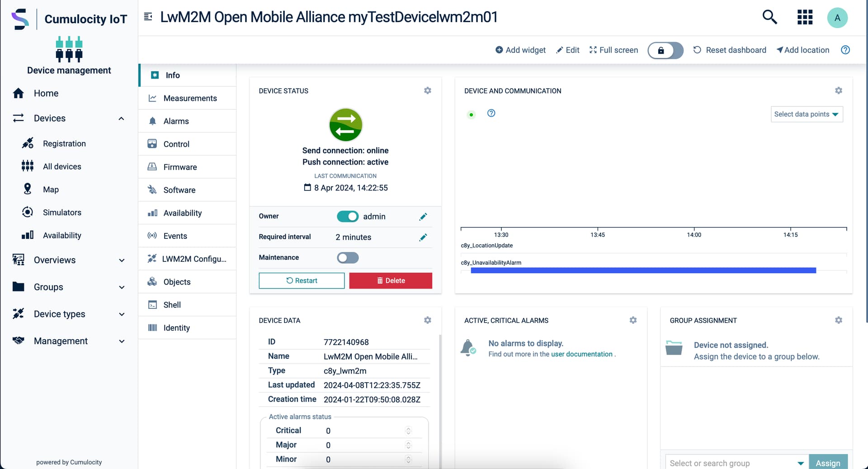Open the Events tab
The image size is (868, 469).
(188, 236)
